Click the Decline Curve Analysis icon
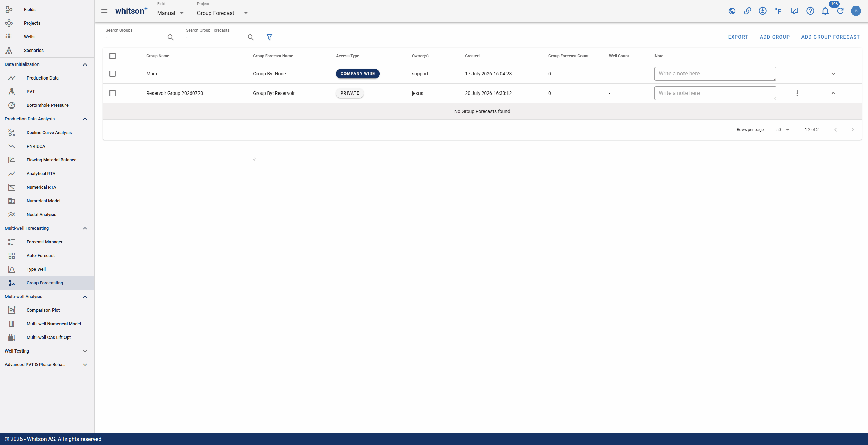Viewport: 868px width, 445px height. (12, 133)
